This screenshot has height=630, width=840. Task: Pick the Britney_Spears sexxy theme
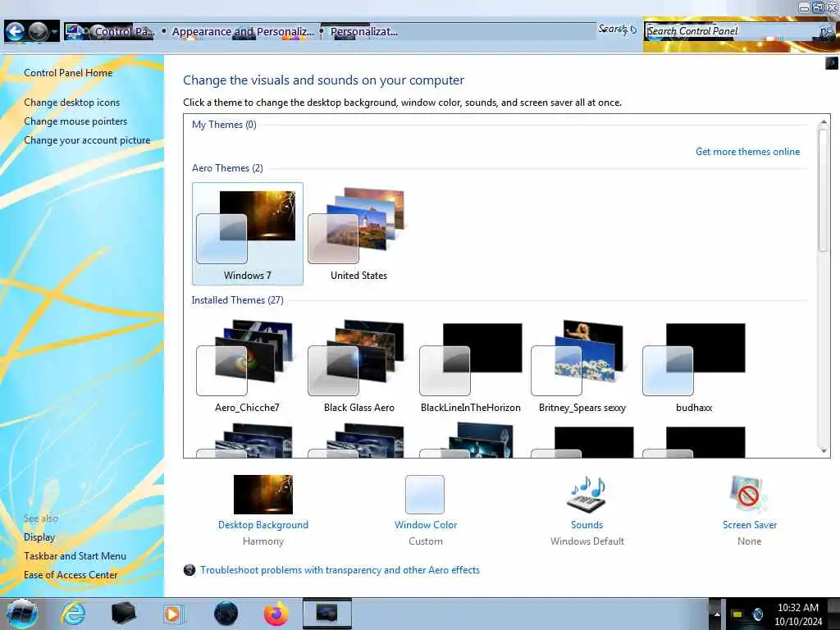coord(582,367)
